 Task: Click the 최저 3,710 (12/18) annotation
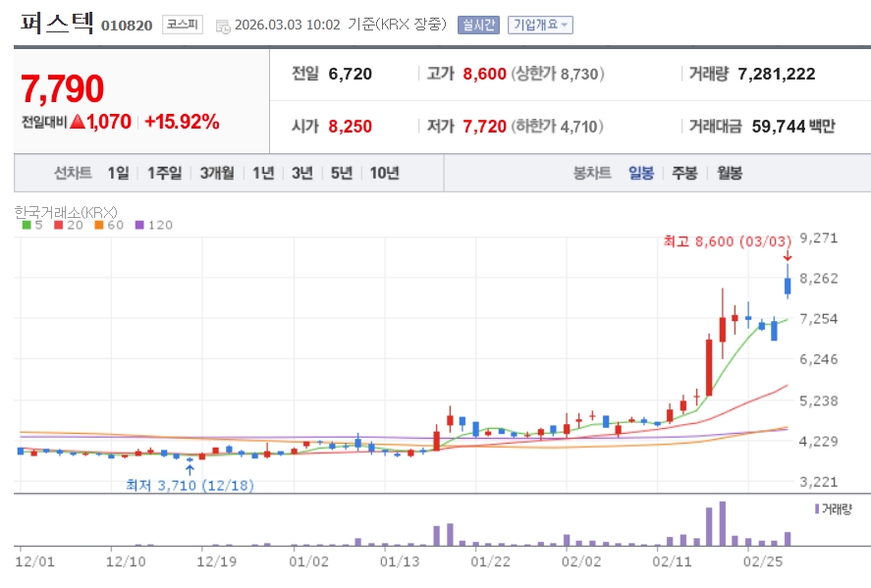(190, 485)
